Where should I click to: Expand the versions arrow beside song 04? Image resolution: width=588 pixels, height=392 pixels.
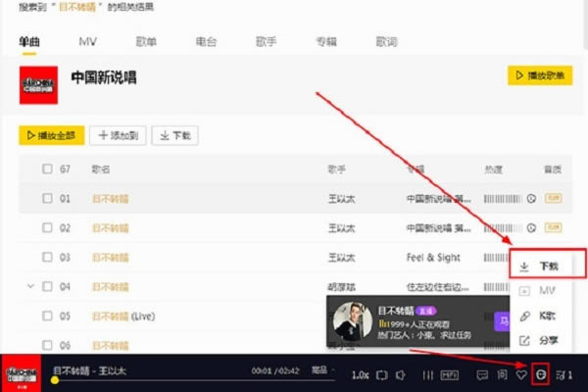(30, 286)
